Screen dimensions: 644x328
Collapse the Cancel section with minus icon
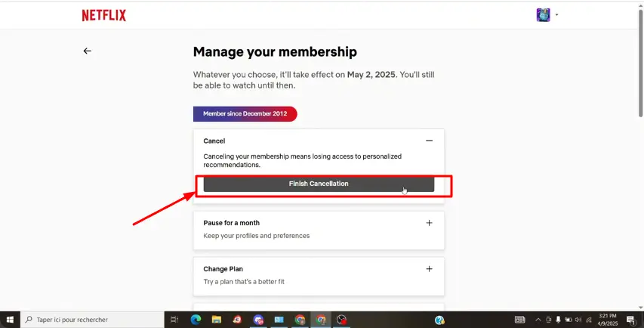click(x=429, y=141)
